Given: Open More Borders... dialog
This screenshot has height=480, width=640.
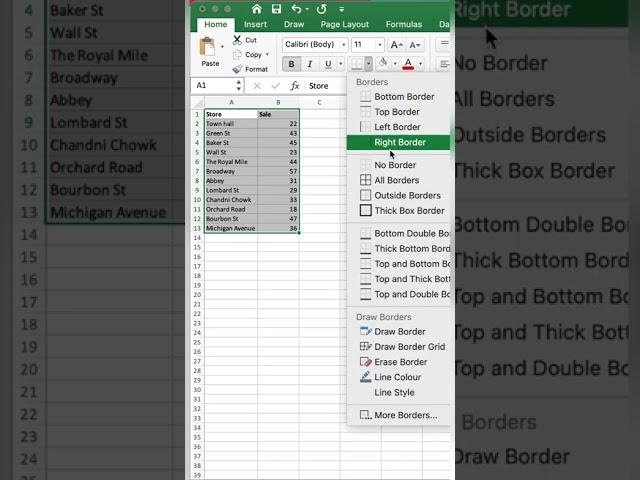Looking at the screenshot, I should coord(398,415).
